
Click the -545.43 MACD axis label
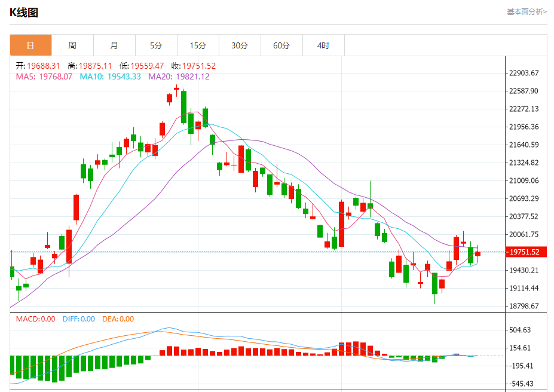tap(521, 384)
